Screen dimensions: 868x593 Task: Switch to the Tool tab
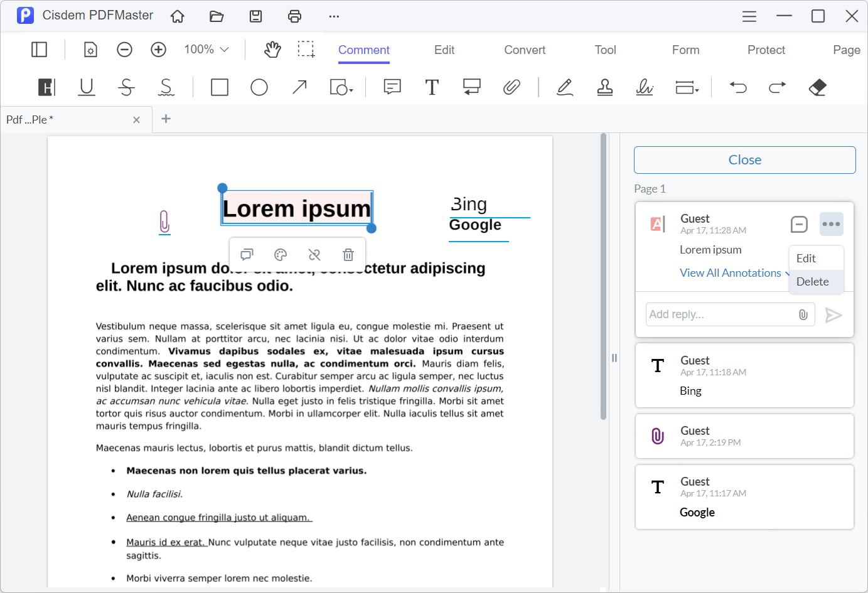tap(606, 50)
